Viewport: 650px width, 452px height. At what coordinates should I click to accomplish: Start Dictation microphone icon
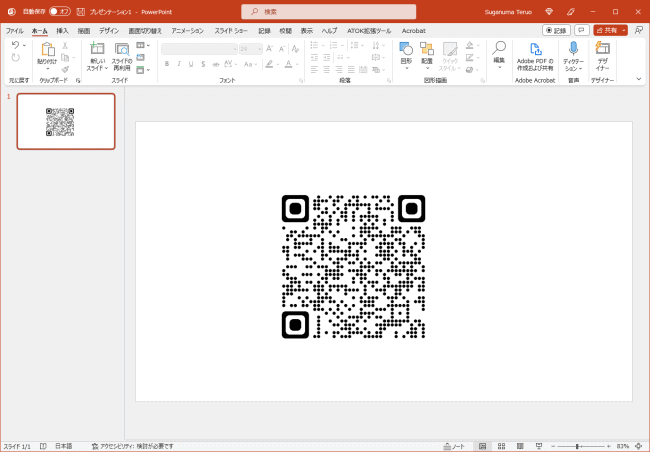pyautogui.click(x=573, y=49)
